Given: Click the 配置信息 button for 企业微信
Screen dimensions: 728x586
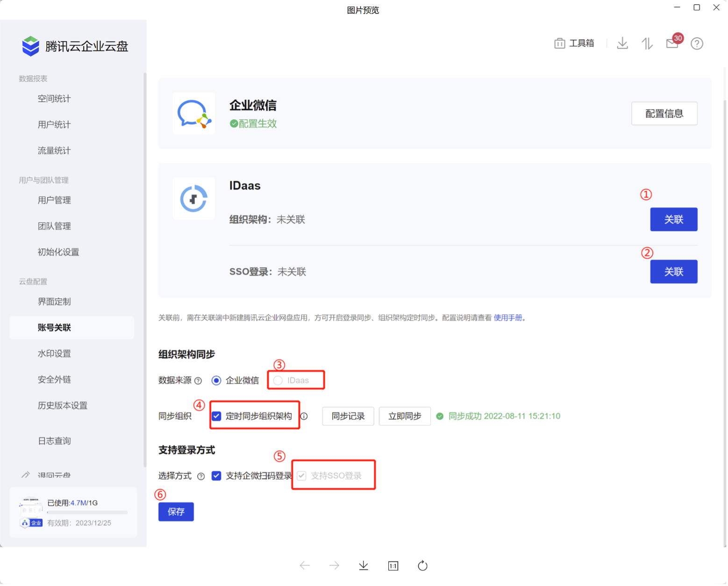Looking at the screenshot, I should coord(664,113).
